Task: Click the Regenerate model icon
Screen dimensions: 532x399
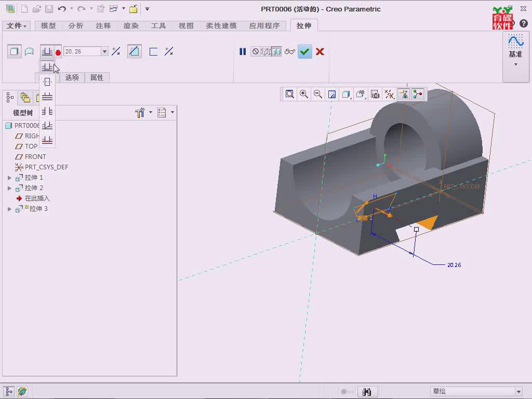Action: (100, 9)
